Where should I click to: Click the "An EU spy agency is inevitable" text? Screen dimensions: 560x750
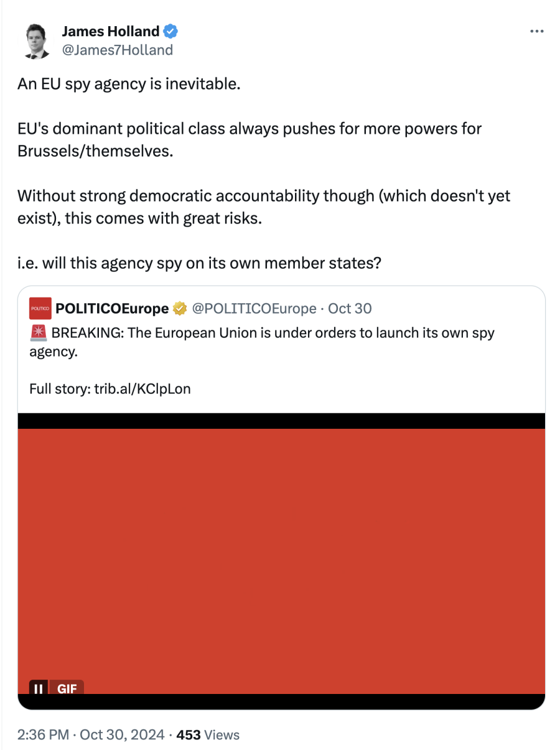click(x=129, y=84)
